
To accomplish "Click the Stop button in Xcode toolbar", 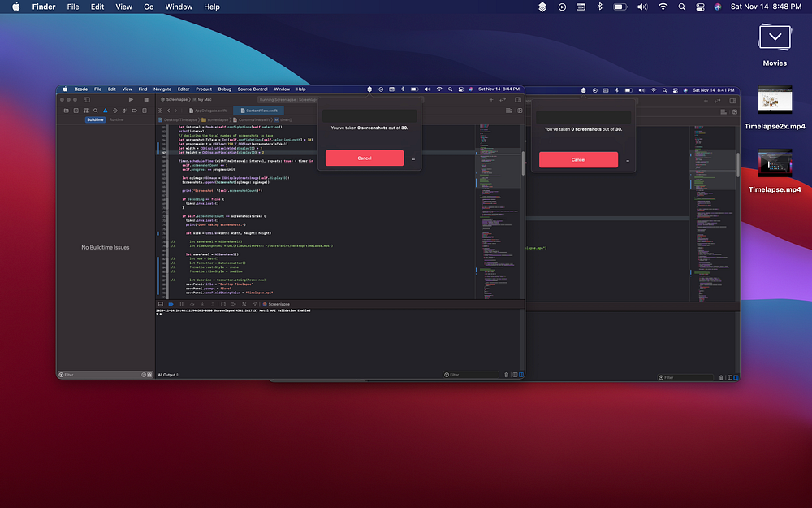I will pos(146,99).
